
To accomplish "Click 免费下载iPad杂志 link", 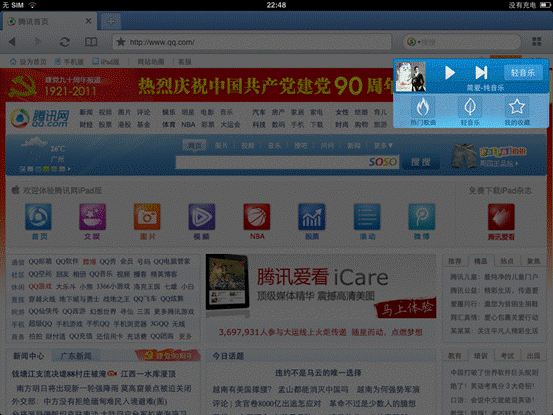I will pyautogui.click(x=500, y=190).
